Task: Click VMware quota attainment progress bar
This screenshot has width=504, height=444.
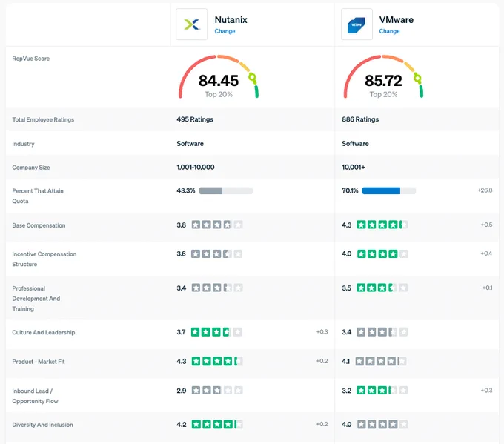Action: (388, 190)
